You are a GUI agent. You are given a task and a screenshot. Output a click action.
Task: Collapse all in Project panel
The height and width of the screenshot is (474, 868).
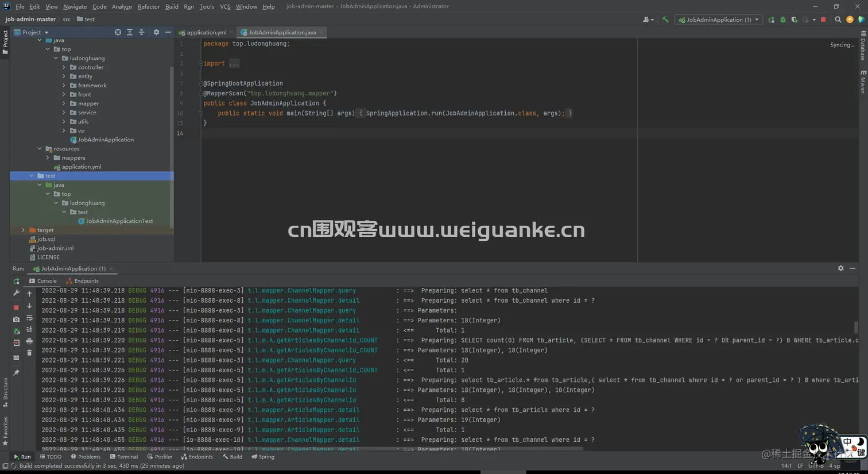(x=142, y=32)
